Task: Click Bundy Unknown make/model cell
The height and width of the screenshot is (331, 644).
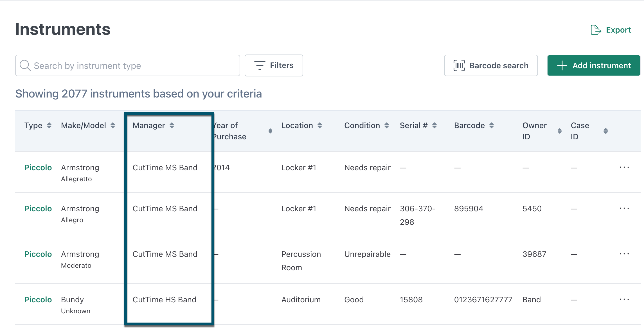Action: (x=76, y=305)
